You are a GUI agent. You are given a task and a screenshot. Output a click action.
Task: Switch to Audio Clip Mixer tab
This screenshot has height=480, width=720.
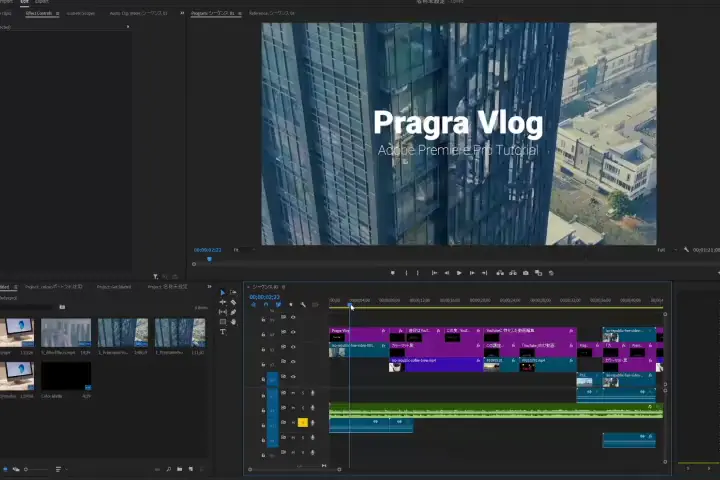pos(138,13)
